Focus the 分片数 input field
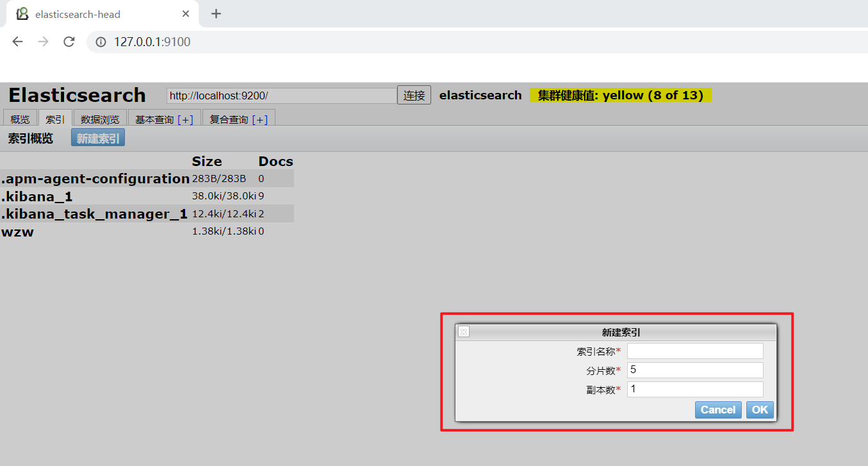This screenshot has height=466, width=868. [695, 370]
